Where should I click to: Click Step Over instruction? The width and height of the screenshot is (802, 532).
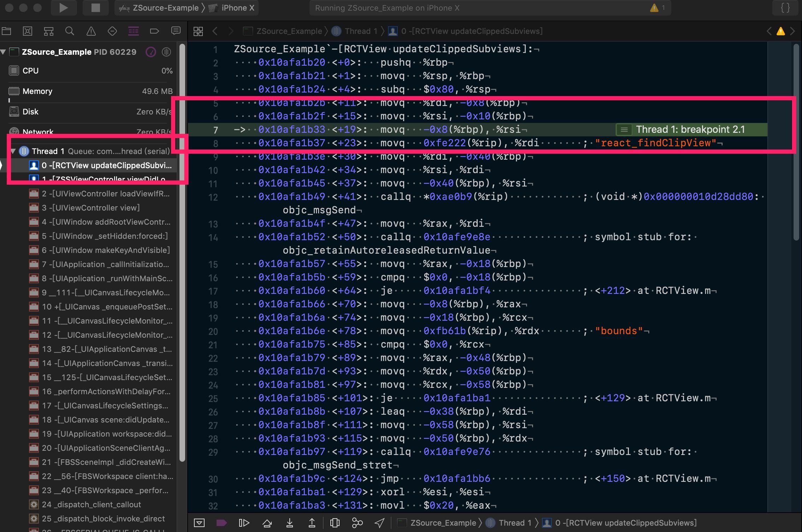[x=267, y=523]
